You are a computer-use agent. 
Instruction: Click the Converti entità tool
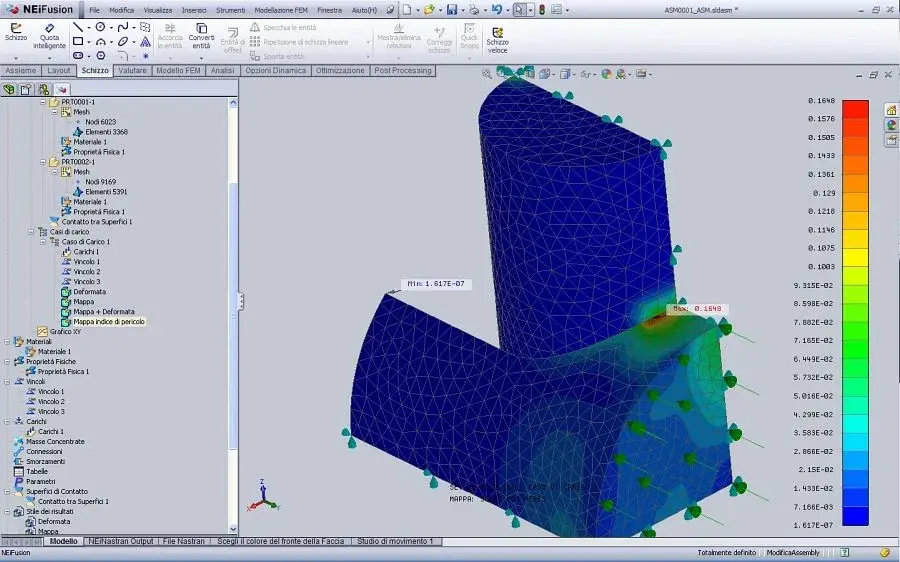pos(201,36)
